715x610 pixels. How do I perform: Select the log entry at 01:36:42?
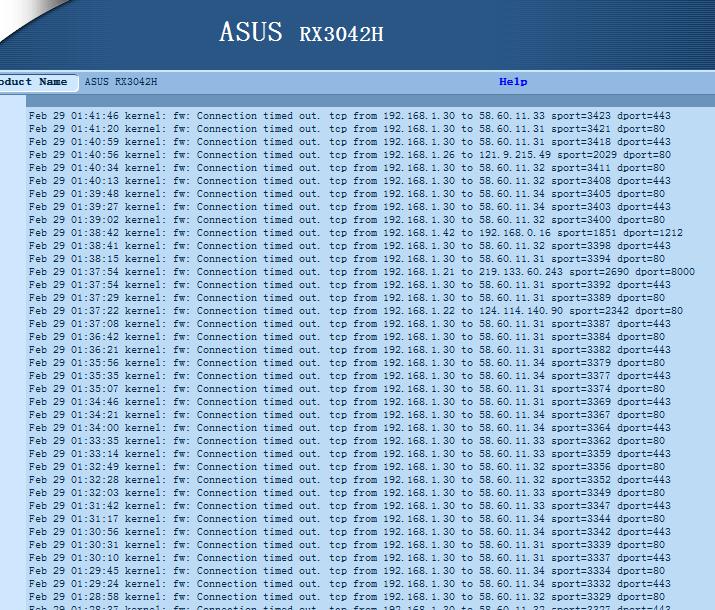click(x=347, y=337)
